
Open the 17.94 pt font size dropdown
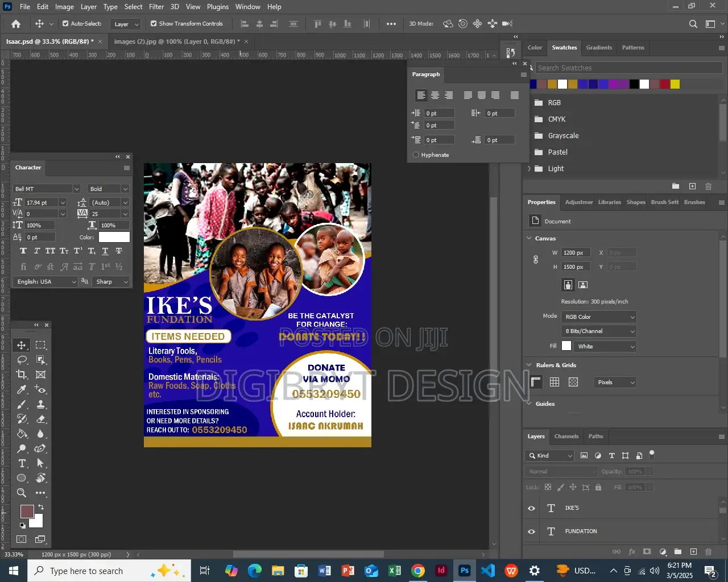[63, 202]
